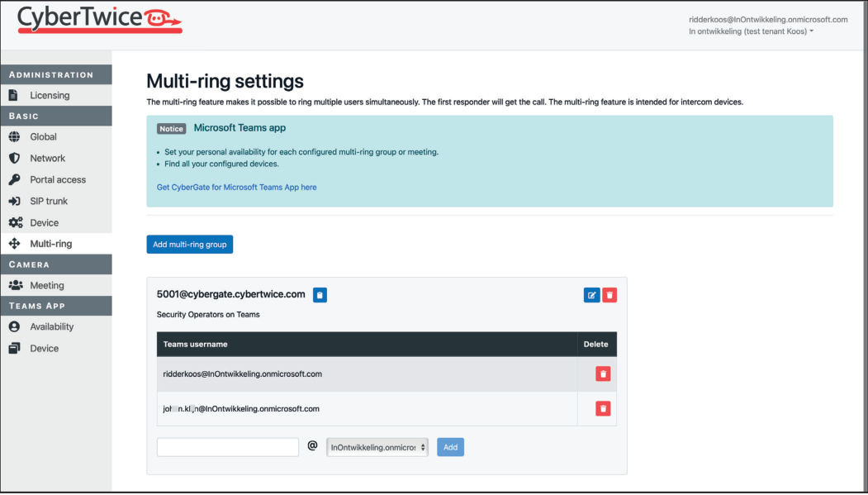Open the domain dropdown showing InOntwikkeling.onmicros
The height and width of the screenshot is (495, 868).
click(377, 446)
